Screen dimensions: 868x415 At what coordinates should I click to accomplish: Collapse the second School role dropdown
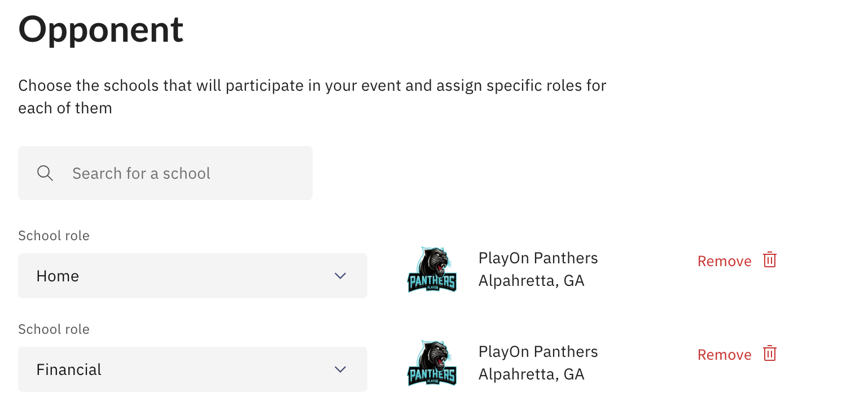192,369
